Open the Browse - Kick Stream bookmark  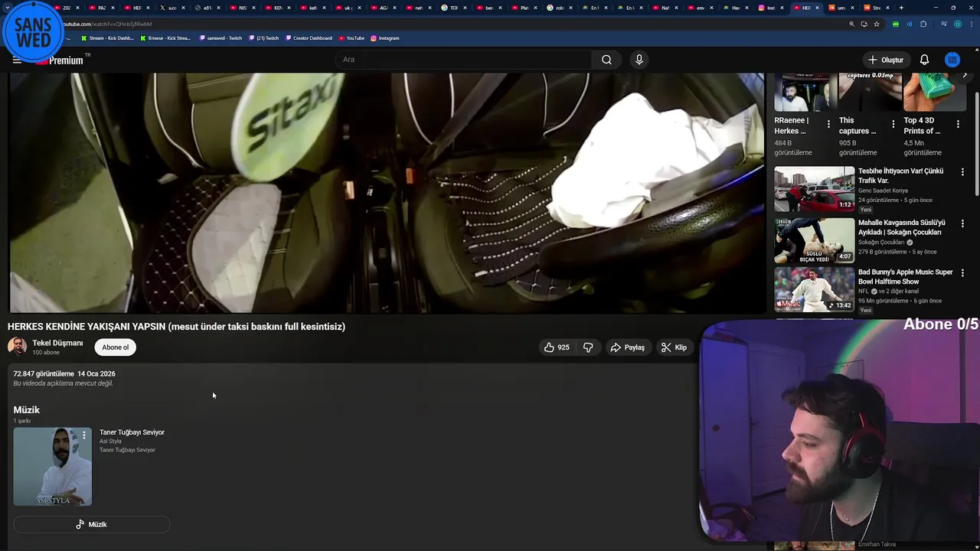click(165, 37)
